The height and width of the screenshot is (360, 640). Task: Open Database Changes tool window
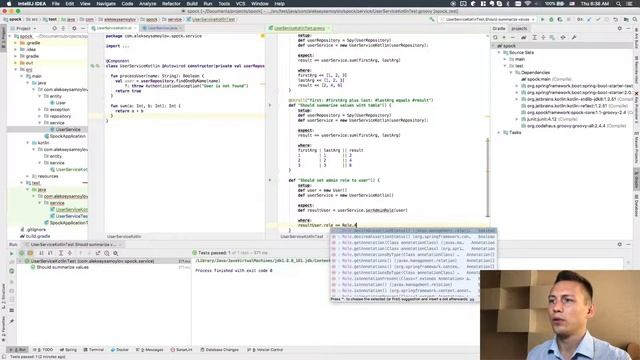[220, 350]
